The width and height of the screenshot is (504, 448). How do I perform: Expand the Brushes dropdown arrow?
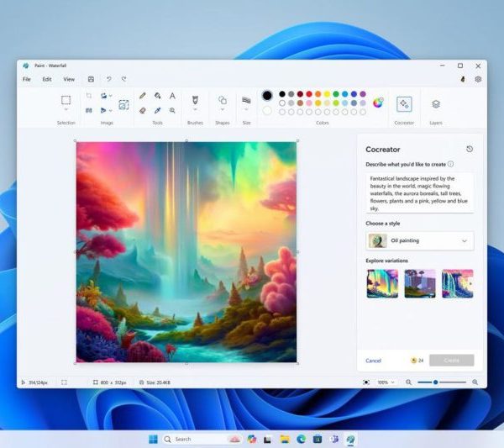[195, 109]
